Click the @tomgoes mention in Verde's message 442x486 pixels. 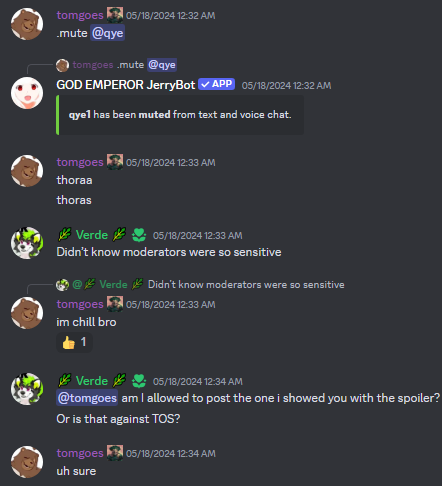[87, 398]
